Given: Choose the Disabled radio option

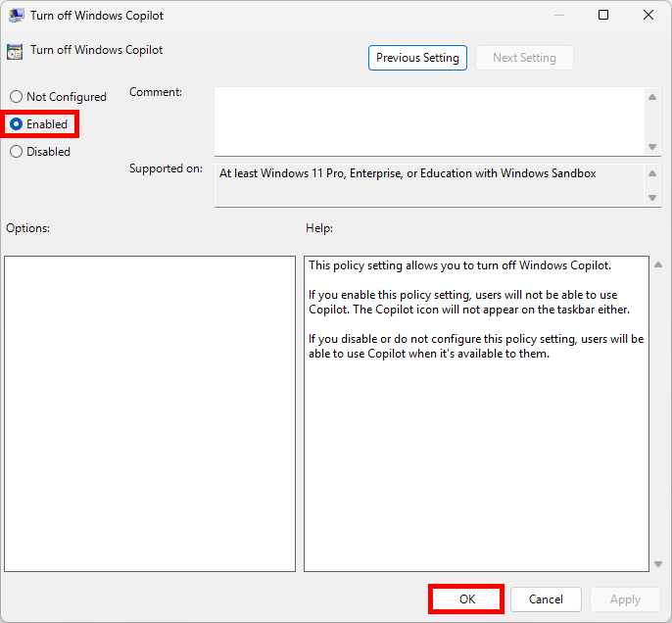Looking at the screenshot, I should click(40, 152).
